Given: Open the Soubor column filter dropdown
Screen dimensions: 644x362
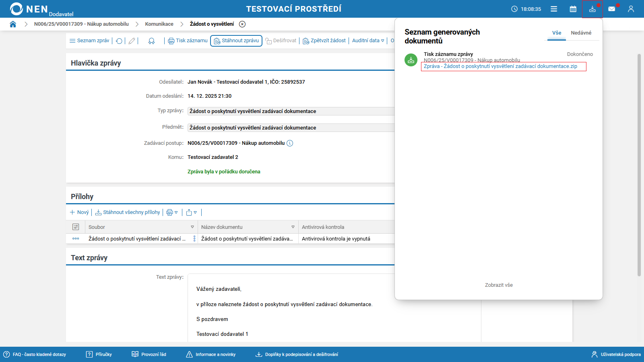Looking at the screenshot, I should tap(192, 227).
